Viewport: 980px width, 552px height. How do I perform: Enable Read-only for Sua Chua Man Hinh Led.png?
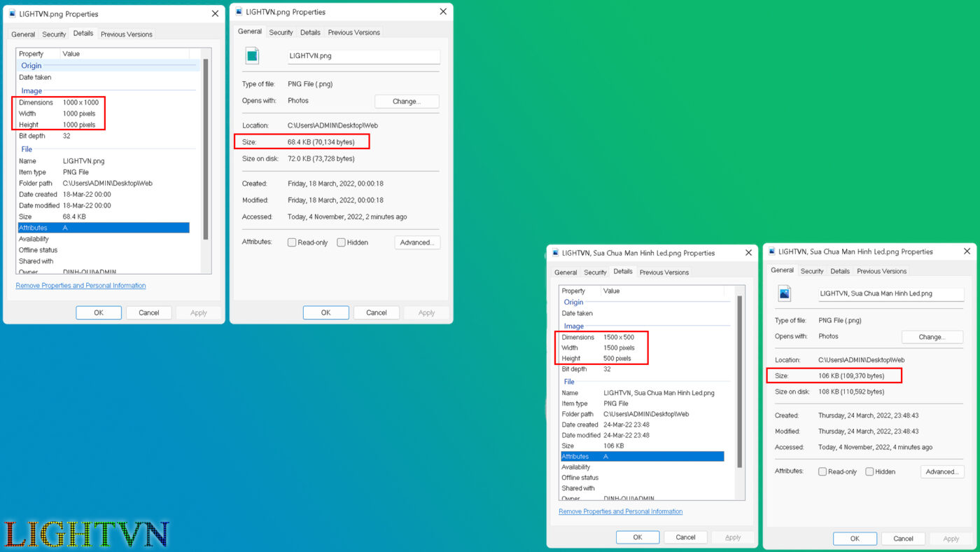tap(822, 471)
